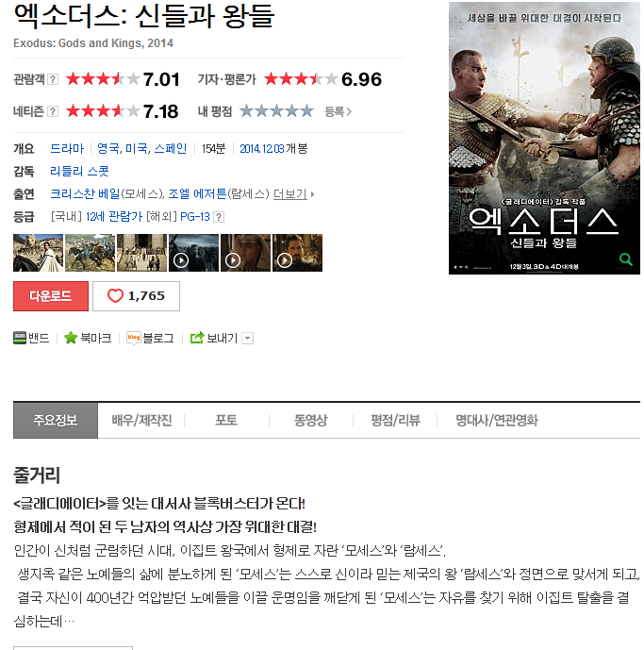This screenshot has width=644, height=650.
Task: Click the green magnifier on the poster
Action: pos(626,259)
